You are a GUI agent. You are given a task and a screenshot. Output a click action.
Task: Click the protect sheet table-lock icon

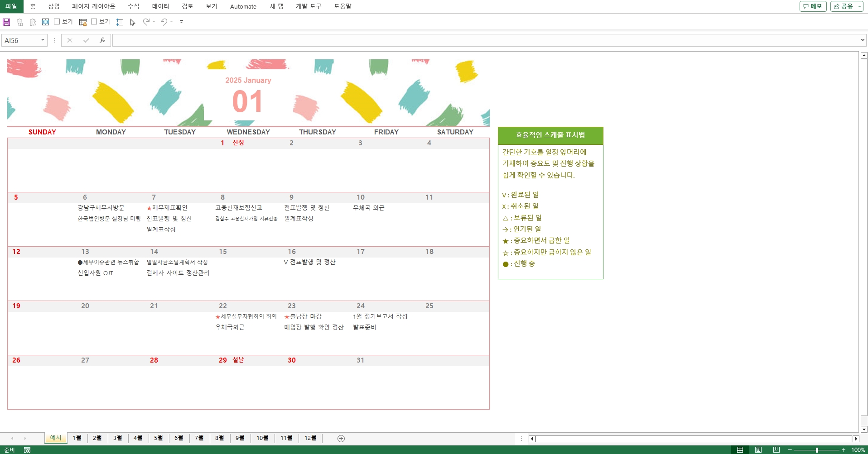(x=82, y=22)
